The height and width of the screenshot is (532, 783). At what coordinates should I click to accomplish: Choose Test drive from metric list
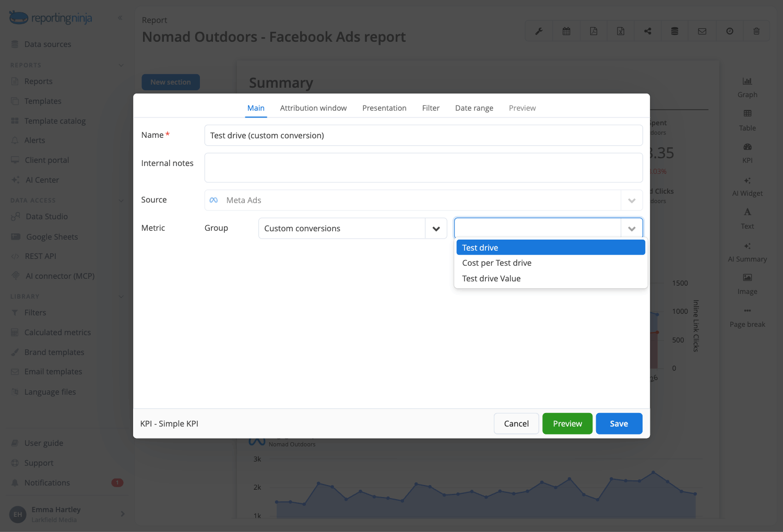click(551, 247)
